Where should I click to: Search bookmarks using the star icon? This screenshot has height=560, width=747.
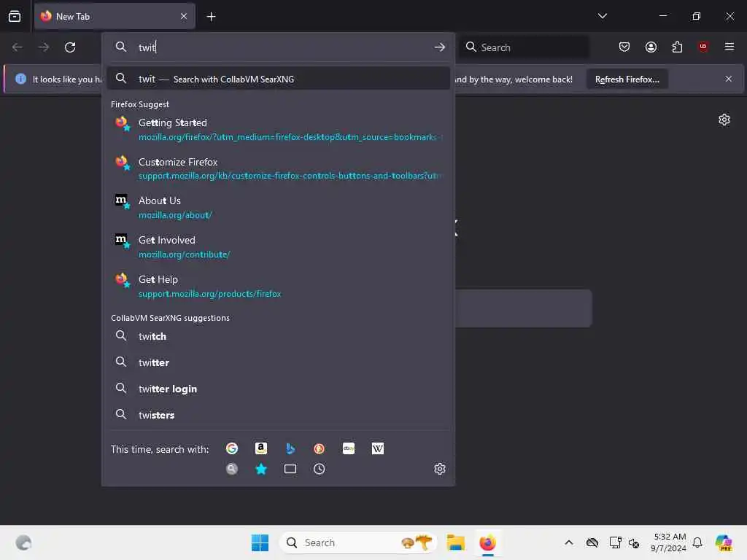(261, 469)
